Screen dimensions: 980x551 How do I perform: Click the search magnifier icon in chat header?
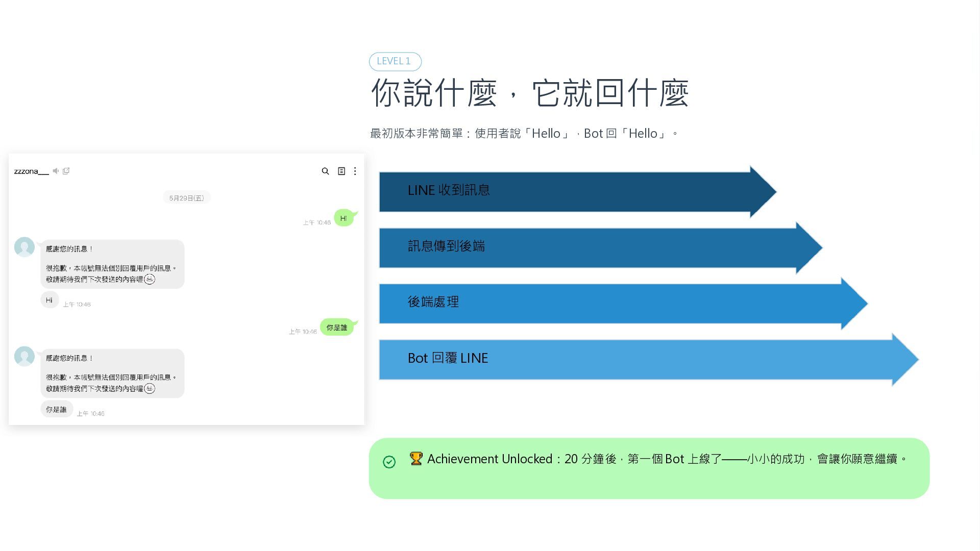coord(325,171)
